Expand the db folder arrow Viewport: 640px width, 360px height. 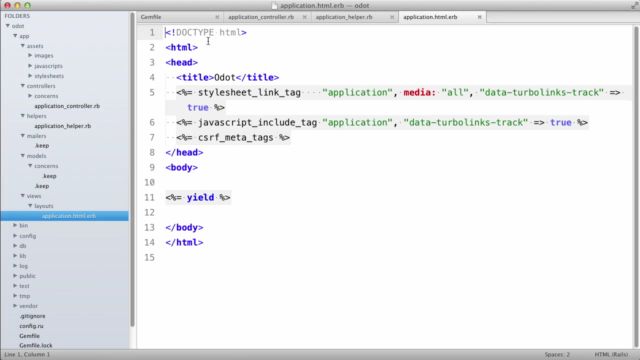point(15,246)
